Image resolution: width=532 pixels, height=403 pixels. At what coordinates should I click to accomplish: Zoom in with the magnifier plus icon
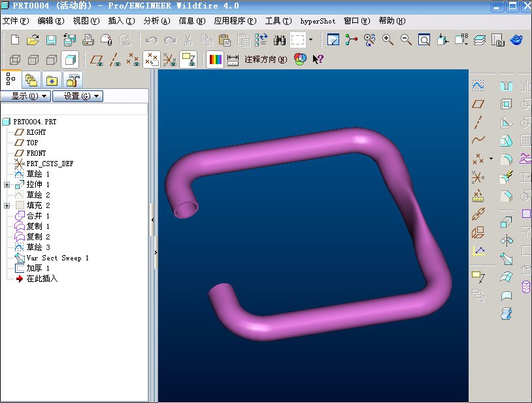tap(388, 40)
